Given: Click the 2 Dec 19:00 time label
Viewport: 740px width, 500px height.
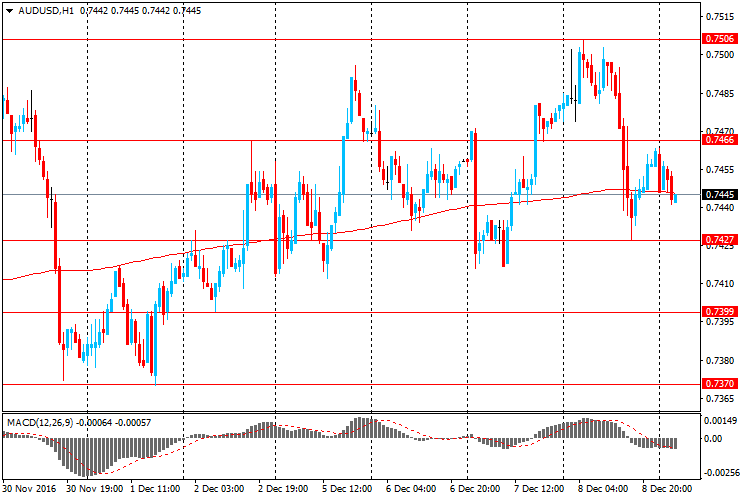Looking at the screenshot, I should point(283,490).
